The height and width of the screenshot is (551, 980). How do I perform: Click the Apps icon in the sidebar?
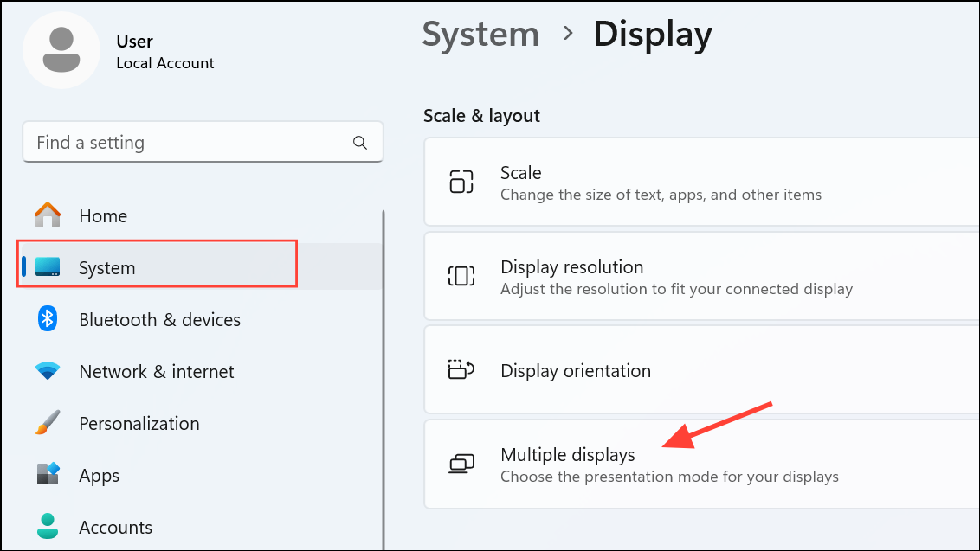(48, 475)
